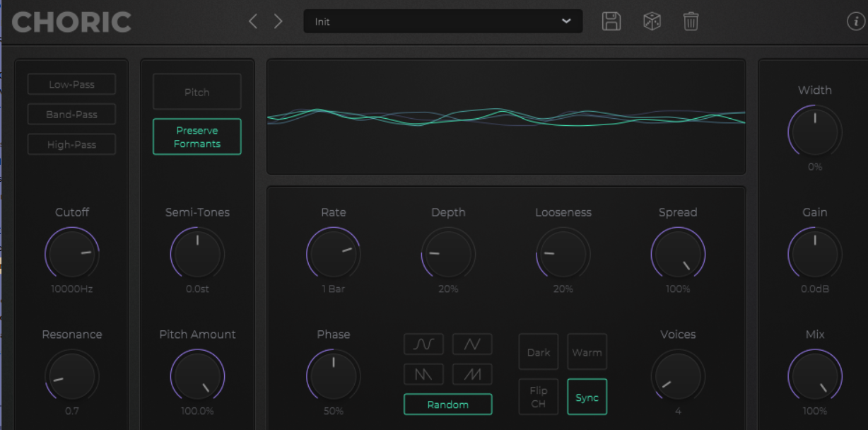This screenshot has width=868, height=430.
Task: Select the triangle LFO shape
Action: (x=472, y=344)
